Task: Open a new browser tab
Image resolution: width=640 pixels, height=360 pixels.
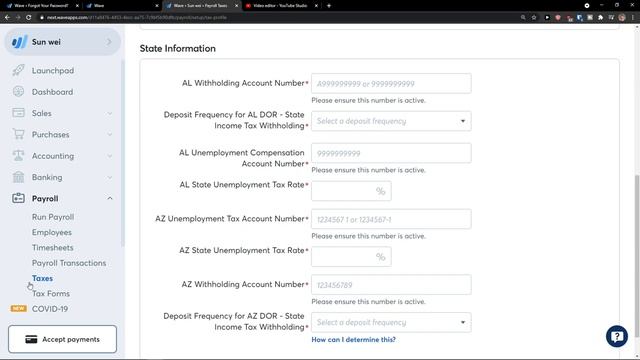Action: click(x=329, y=6)
